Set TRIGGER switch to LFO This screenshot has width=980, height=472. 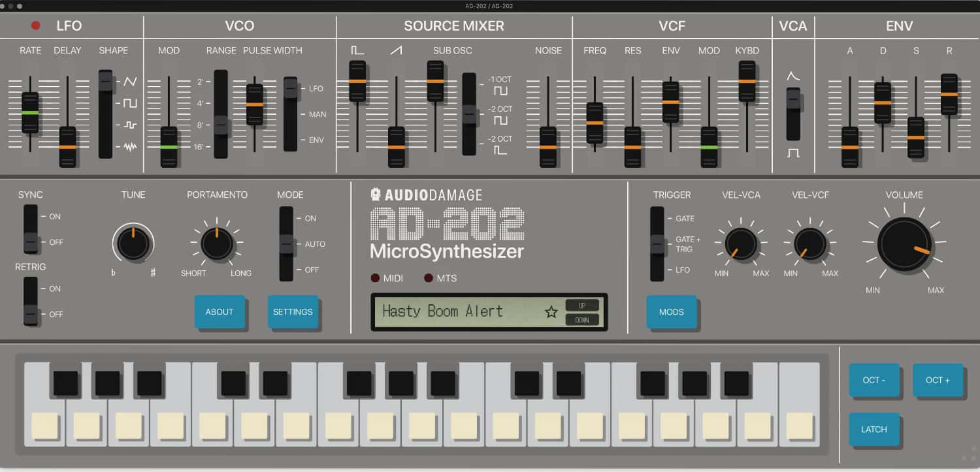(683, 270)
